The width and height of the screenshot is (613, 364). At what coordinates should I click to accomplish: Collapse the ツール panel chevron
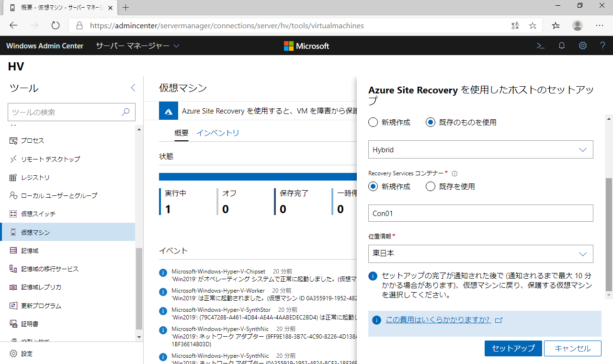[x=133, y=88]
